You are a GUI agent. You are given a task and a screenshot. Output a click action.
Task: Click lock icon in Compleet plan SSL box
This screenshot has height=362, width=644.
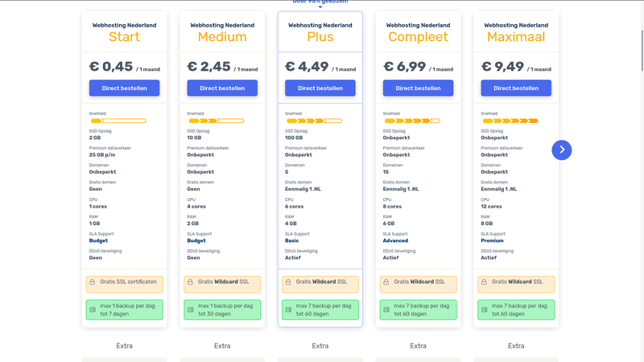pyautogui.click(x=386, y=282)
